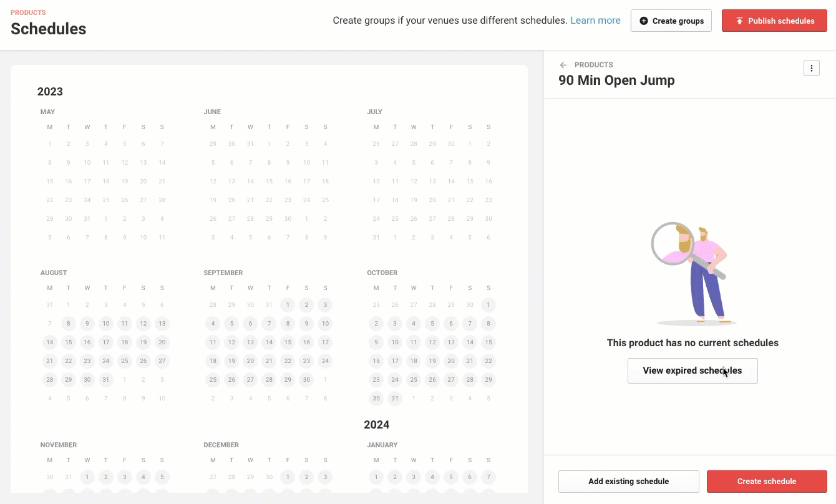
Task: Create a new schedule
Action: tap(767, 482)
